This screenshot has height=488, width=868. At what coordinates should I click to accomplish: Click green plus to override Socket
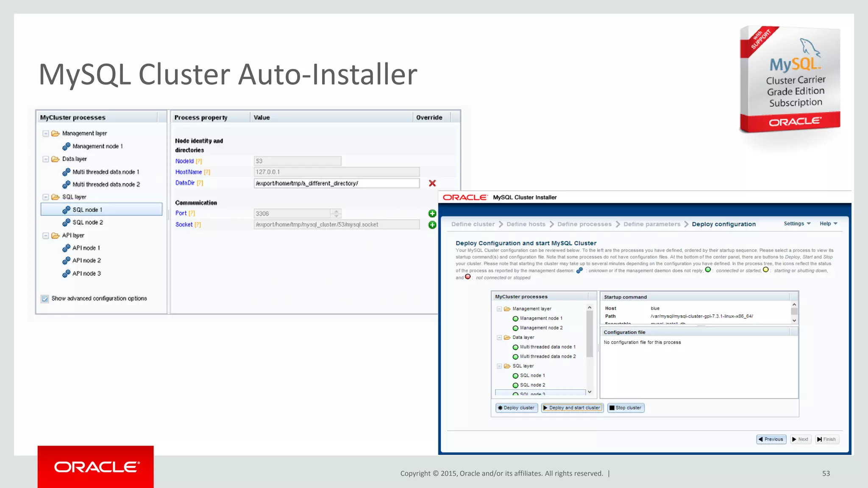(x=432, y=225)
